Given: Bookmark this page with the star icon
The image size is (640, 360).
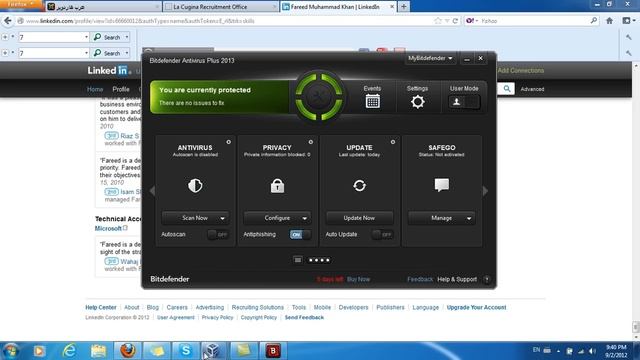Looking at the screenshot, I should 438,21.
